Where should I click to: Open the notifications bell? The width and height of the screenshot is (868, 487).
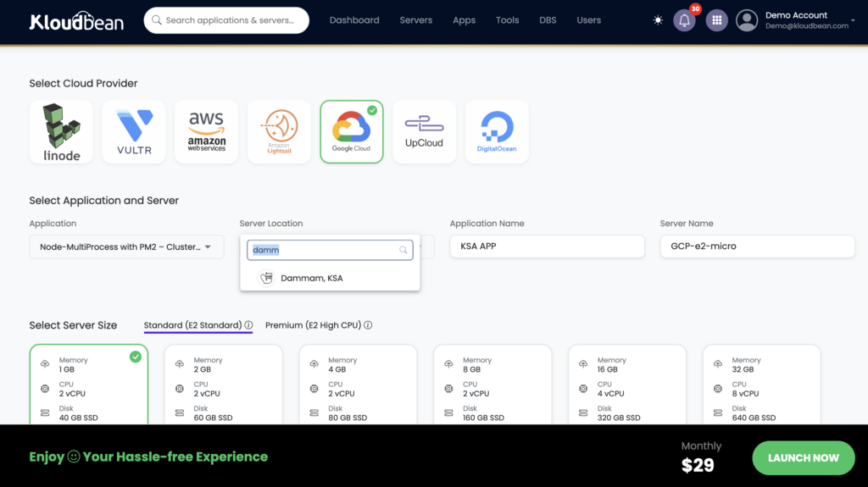684,20
